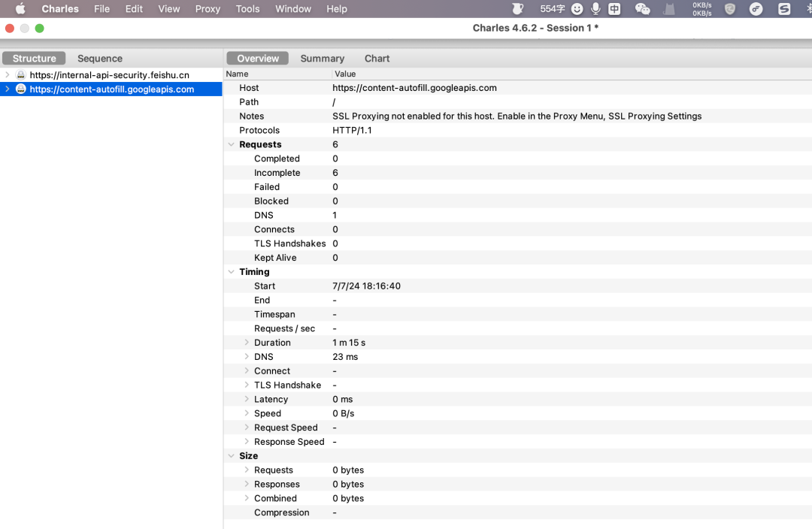Click the SSL Proxying not enabled note
Viewport: 812px width, 529px height.
coord(517,116)
